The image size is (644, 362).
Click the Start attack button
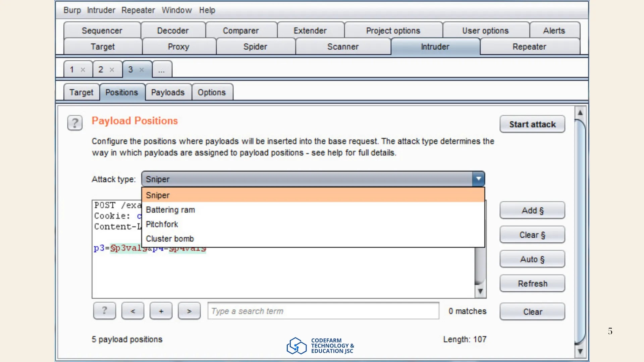(x=532, y=124)
